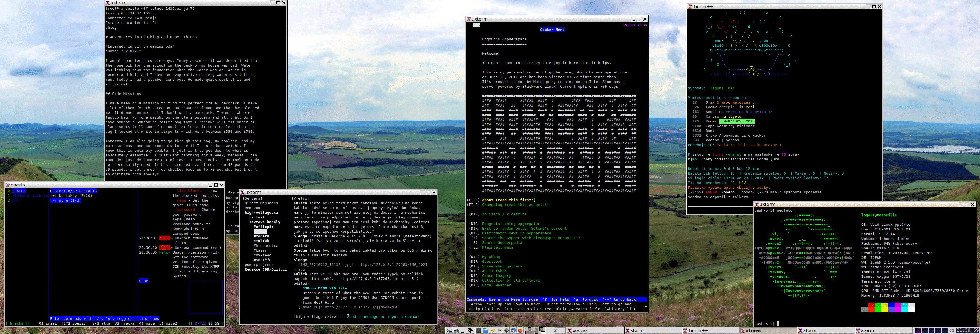The width and height of the screenshot is (980, 334).
Task: Click '0$ irssi' in poezio status line
Action: (x=48, y=323)
